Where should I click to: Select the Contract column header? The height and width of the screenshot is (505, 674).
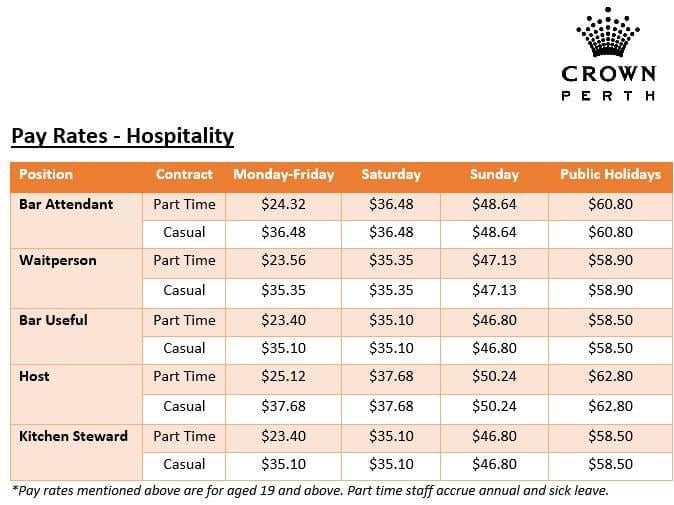(184, 174)
